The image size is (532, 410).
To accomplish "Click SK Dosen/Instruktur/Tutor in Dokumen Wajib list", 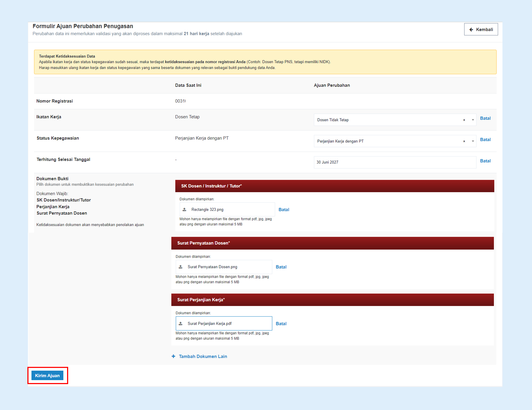I will [x=64, y=200].
